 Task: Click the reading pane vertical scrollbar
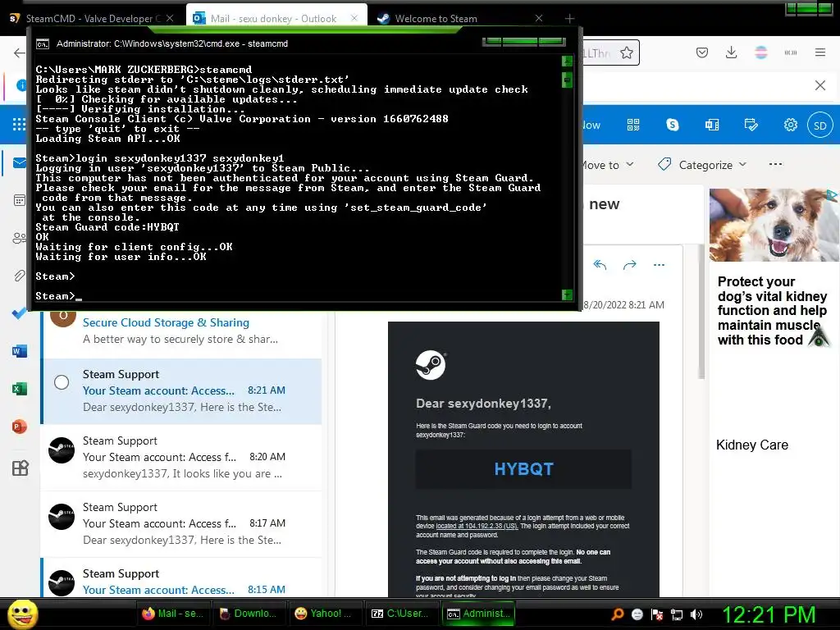tap(701, 311)
